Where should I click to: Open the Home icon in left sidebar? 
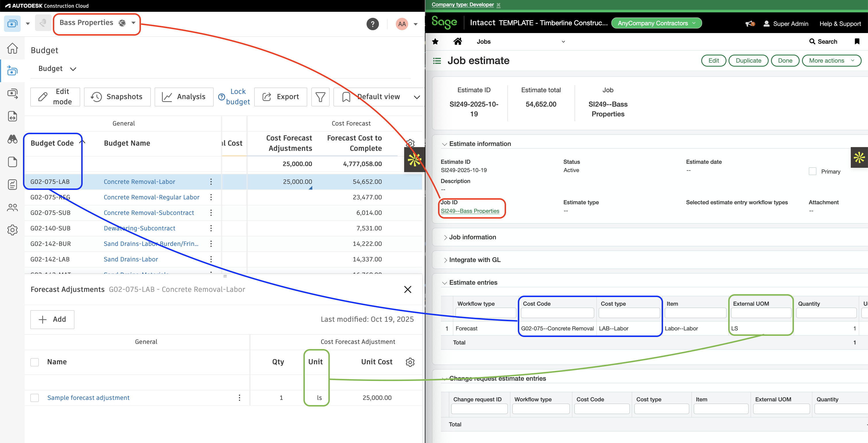12,49
